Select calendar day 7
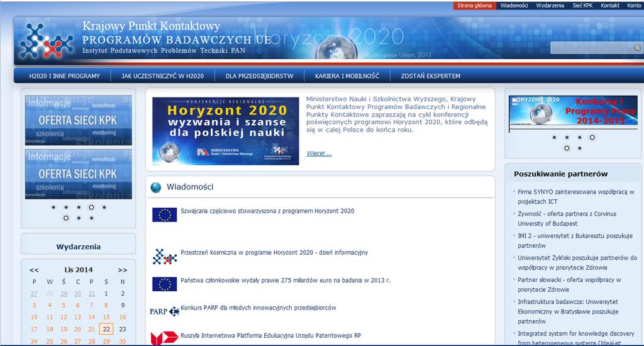Viewport: 644px width, 346px height. coord(91,305)
